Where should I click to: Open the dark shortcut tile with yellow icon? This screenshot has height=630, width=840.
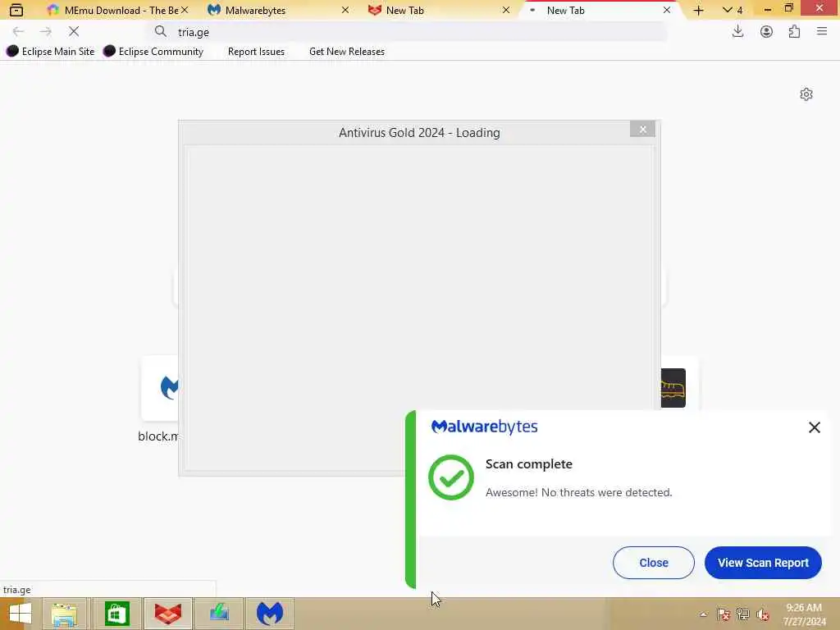(x=673, y=388)
